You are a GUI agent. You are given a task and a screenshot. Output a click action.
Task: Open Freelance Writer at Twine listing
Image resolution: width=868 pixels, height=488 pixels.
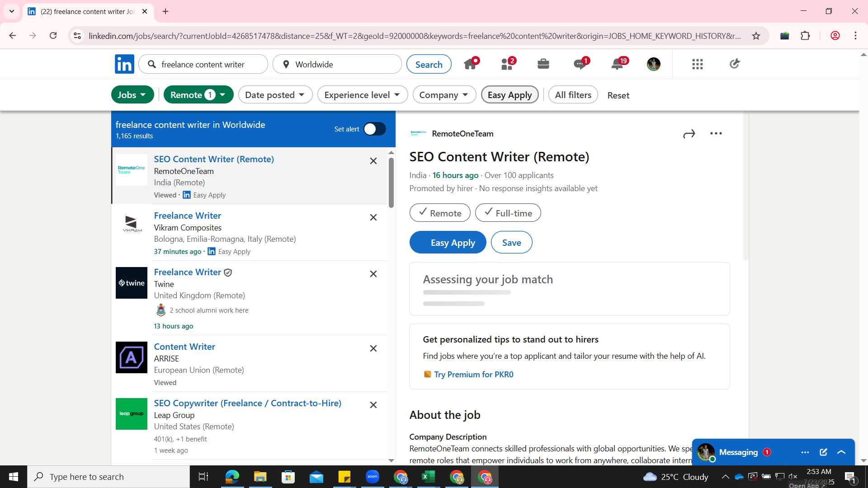tap(187, 272)
